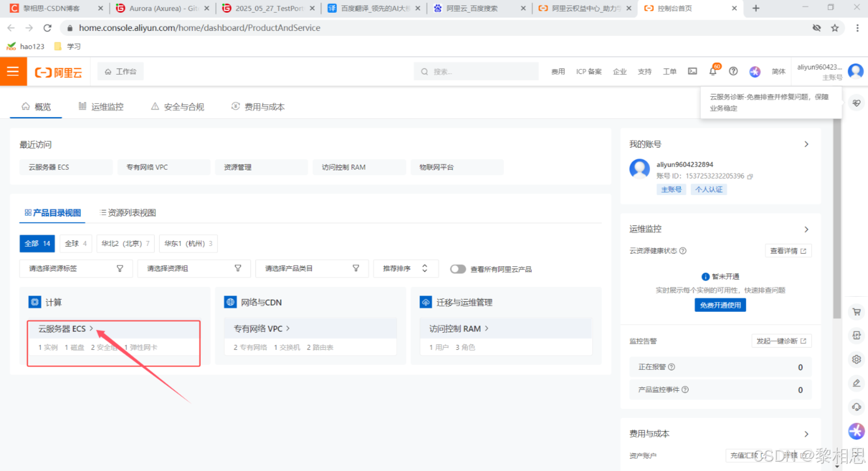Image resolution: width=868 pixels, height=471 pixels.
Task: Copy the account ID with copy icon
Action: [750, 176]
